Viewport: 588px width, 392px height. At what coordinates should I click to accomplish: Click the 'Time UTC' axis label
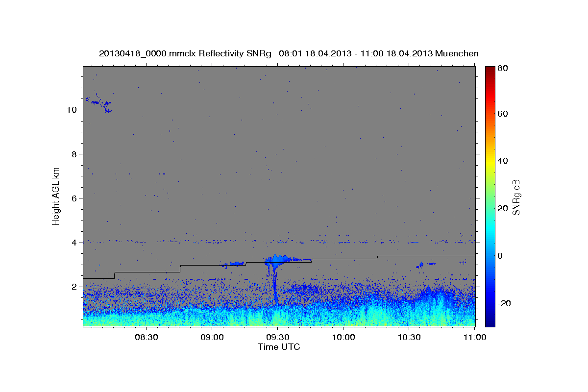click(x=279, y=347)
